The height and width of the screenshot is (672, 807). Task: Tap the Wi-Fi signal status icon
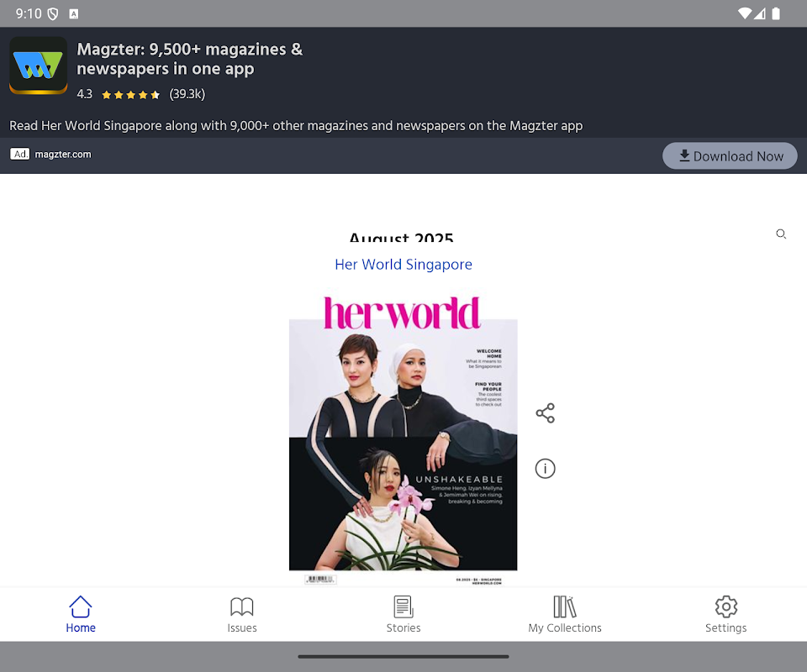pyautogui.click(x=744, y=13)
